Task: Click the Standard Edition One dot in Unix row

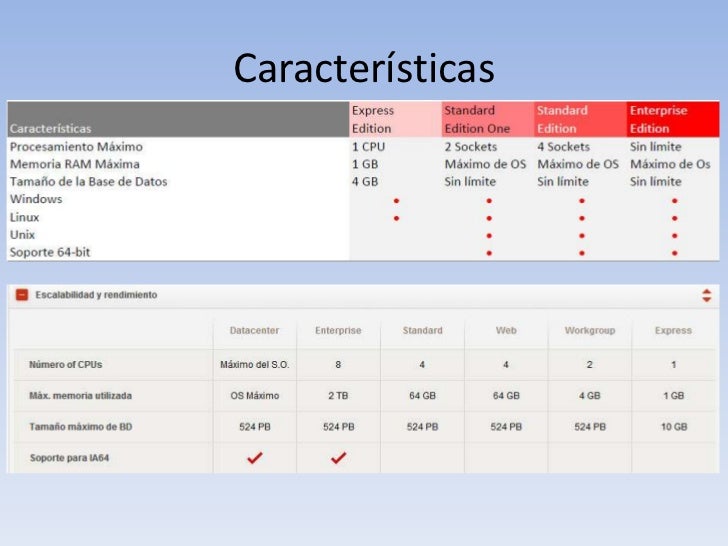Action: (x=489, y=236)
